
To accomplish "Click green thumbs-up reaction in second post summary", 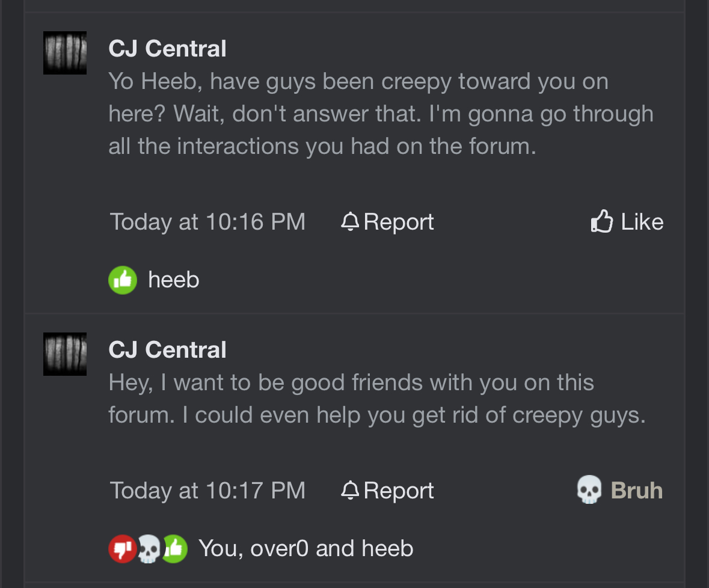I will [x=175, y=549].
